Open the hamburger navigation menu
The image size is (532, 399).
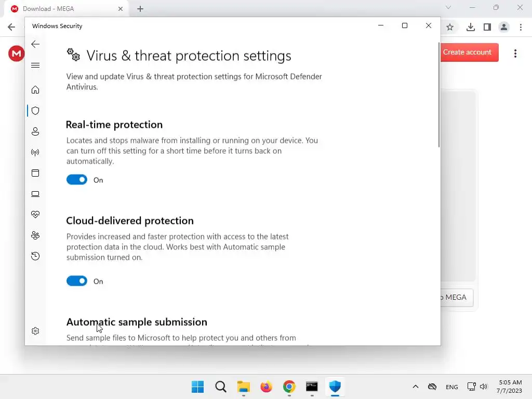35,65
